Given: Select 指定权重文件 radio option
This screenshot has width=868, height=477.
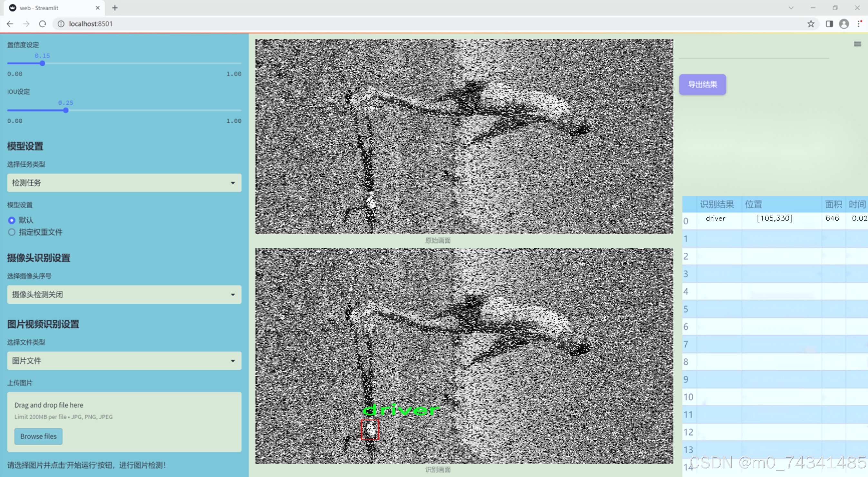Looking at the screenshot, I should [12, 232].
